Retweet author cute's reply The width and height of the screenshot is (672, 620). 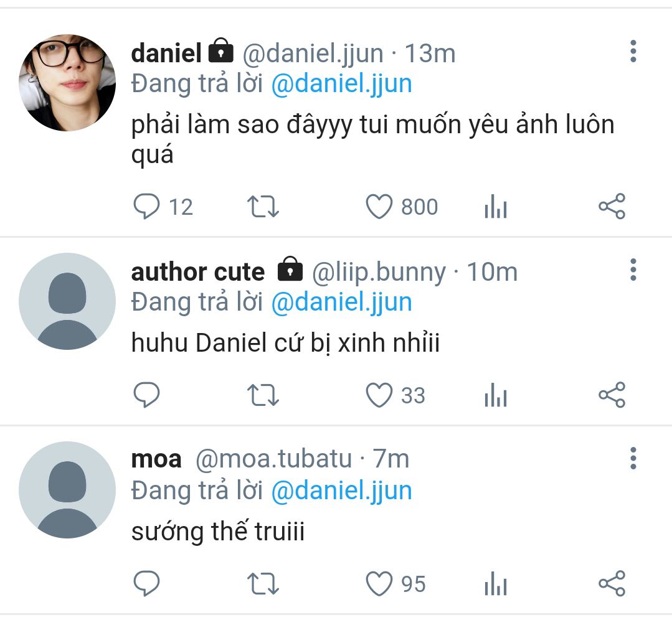pyautogui.click(x=263, y=395)
